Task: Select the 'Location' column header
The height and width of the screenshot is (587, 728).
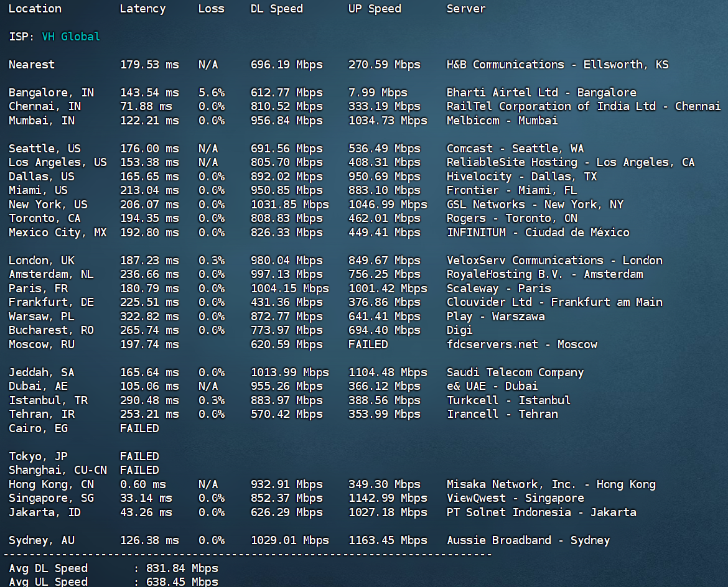Action: pos(35,9)
